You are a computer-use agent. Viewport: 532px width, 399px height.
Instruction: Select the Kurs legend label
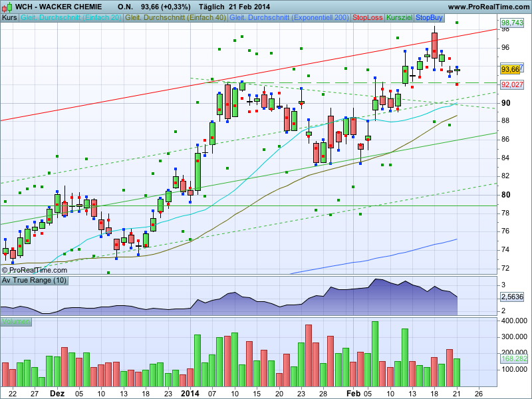pos(9,18)
